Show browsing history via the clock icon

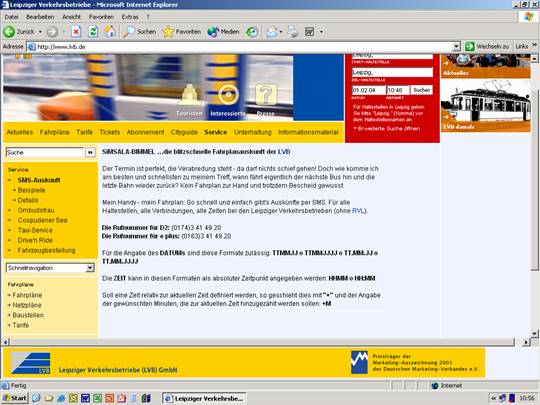(252, 32)
